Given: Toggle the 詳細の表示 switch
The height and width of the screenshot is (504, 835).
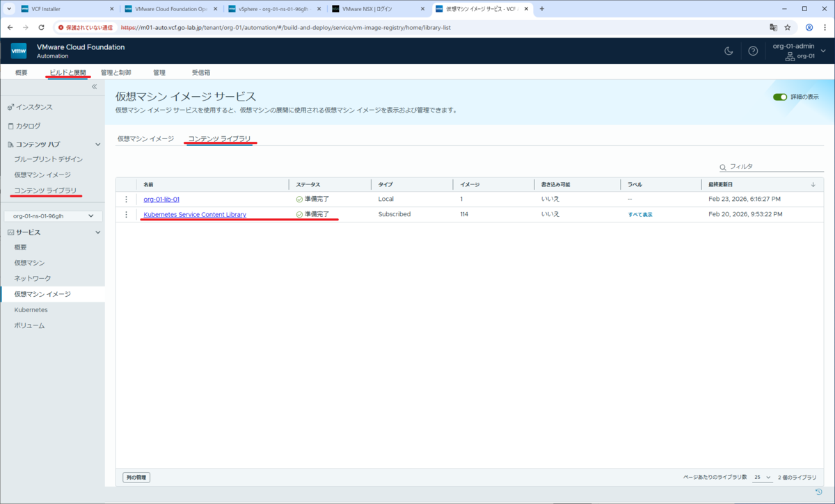Looking at the screenshot, I should click(779, 97).
